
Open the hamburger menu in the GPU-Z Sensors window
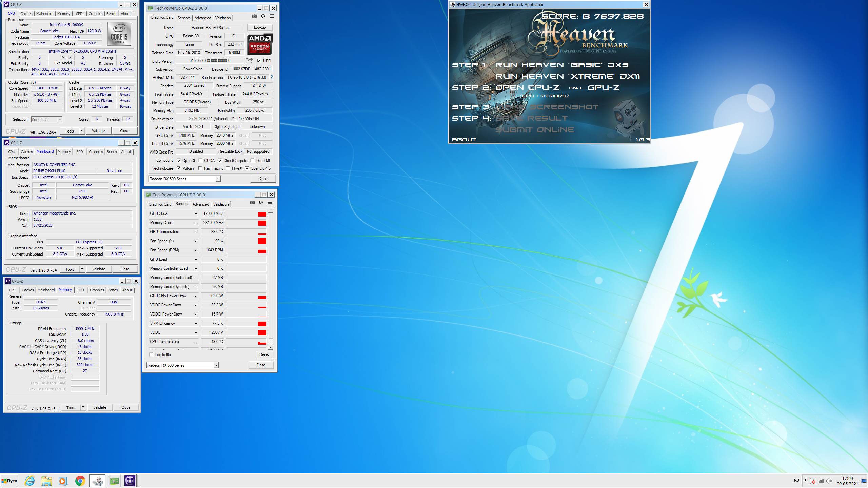(270, 202)
